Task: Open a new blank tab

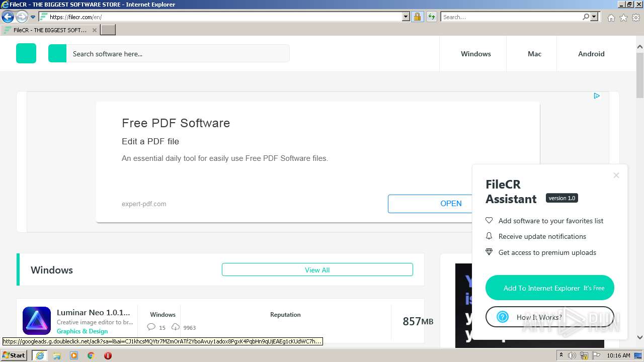Action: pyautogui.click(x=108, y=30)
